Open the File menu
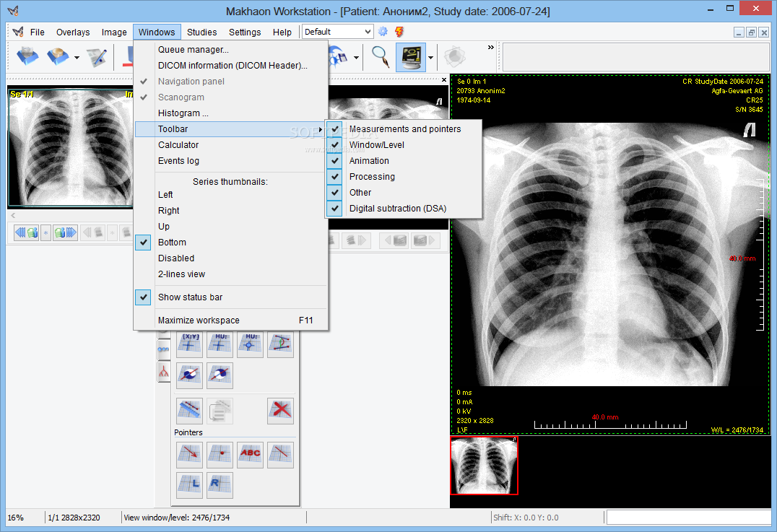Viewport: 777px width, 532px height. (x=37, y=32)
